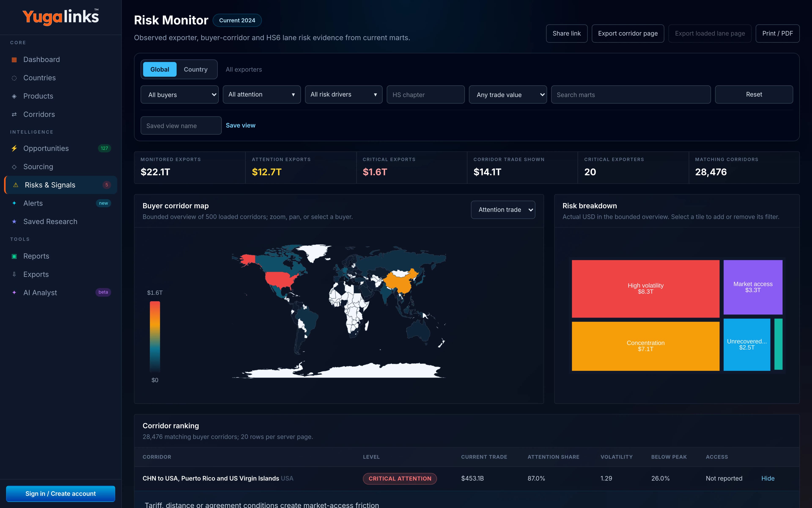This screenshot has width=812, height=508.
Task: Select the blue Unrecovered tile
Action: tap(747, 345)
